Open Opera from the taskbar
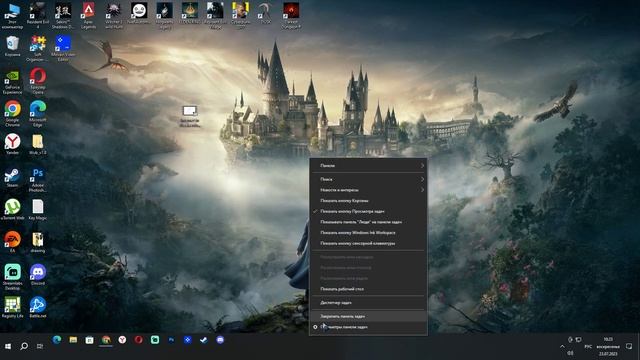This screenshot has height=360, width=640. click(138, 340)
